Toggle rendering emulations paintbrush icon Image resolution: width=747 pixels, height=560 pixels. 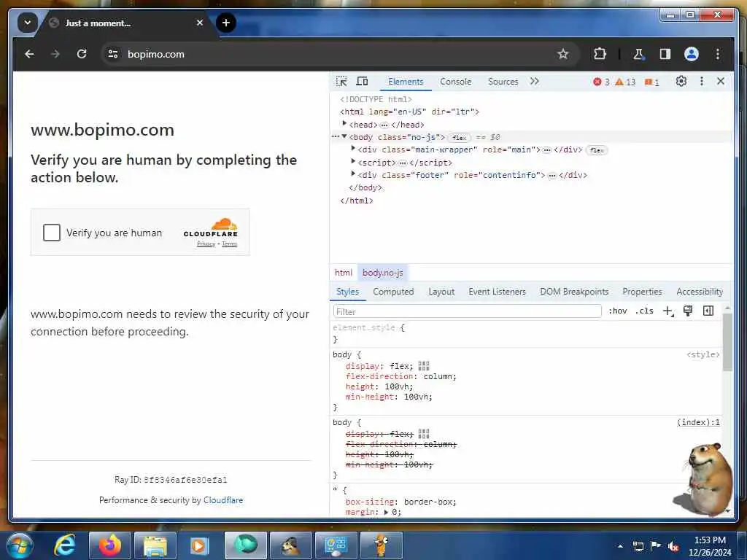[x=688, y=311]
